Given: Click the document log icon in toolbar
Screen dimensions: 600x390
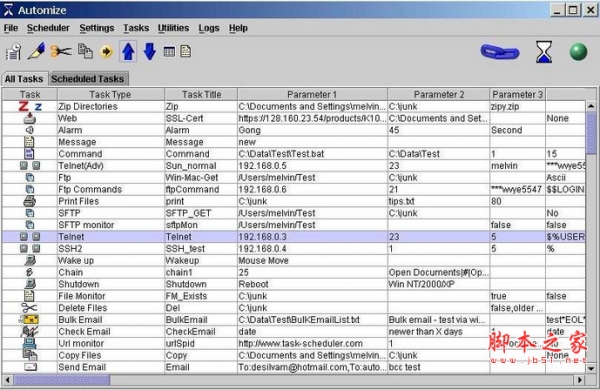Looking at the screenshot, I should (x=186, y=51).
